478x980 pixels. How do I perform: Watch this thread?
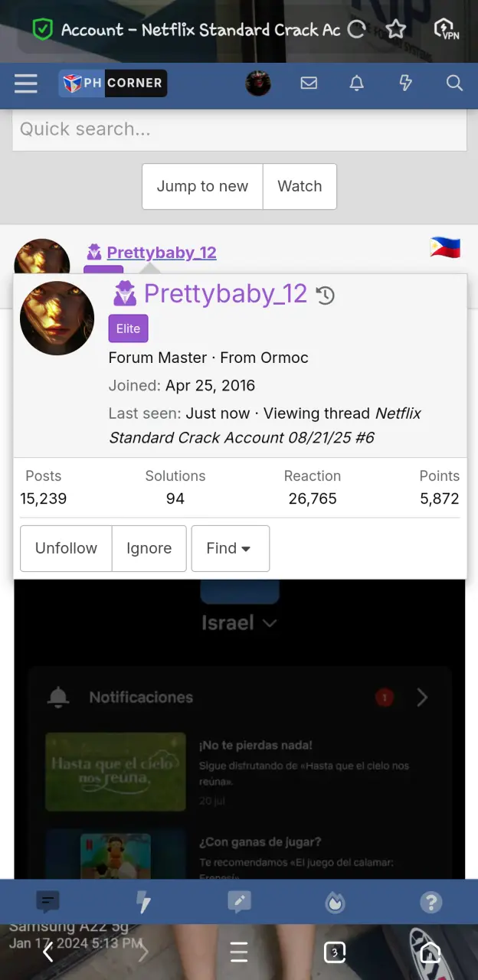[300, 186]
